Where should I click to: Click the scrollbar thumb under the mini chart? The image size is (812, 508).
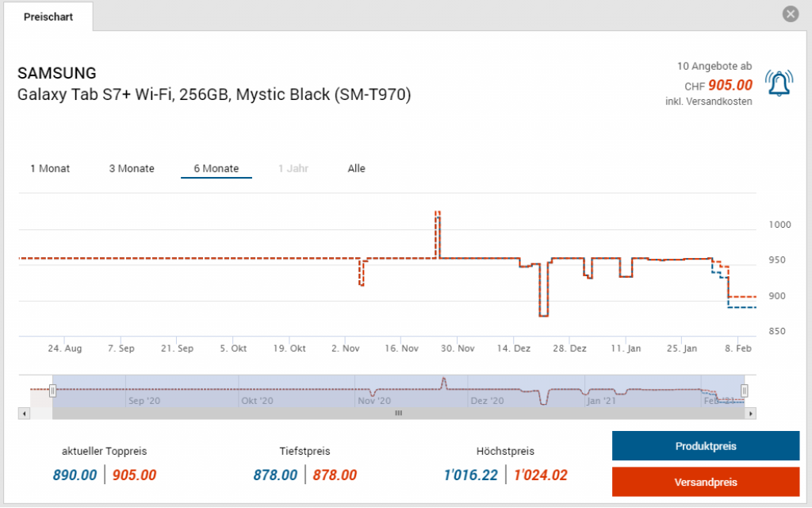click(399, 413)
